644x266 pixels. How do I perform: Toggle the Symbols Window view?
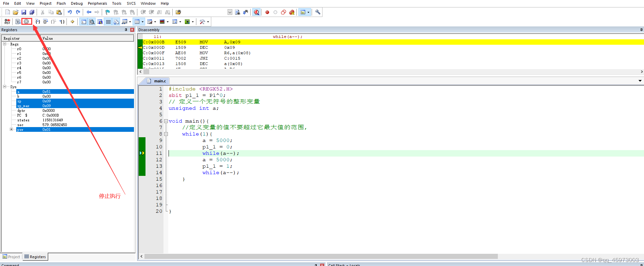tap(100, 22)
